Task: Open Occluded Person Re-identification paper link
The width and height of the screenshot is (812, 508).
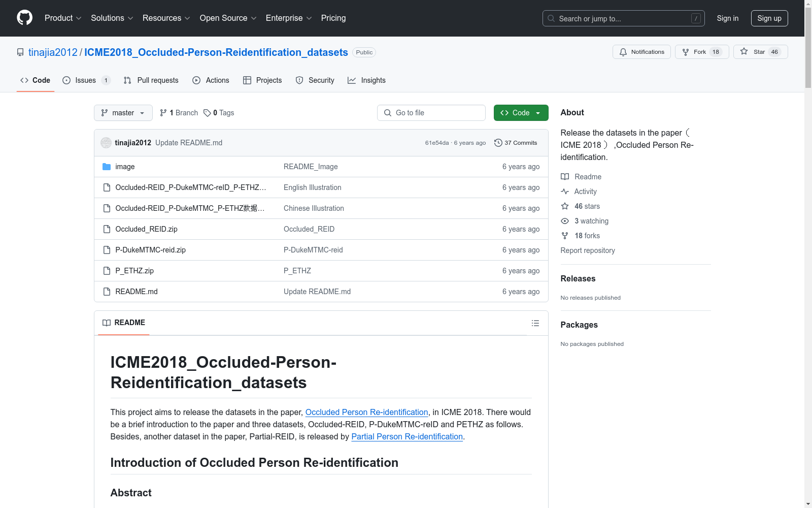Action: pyautogui.click(x=367, y=412)
